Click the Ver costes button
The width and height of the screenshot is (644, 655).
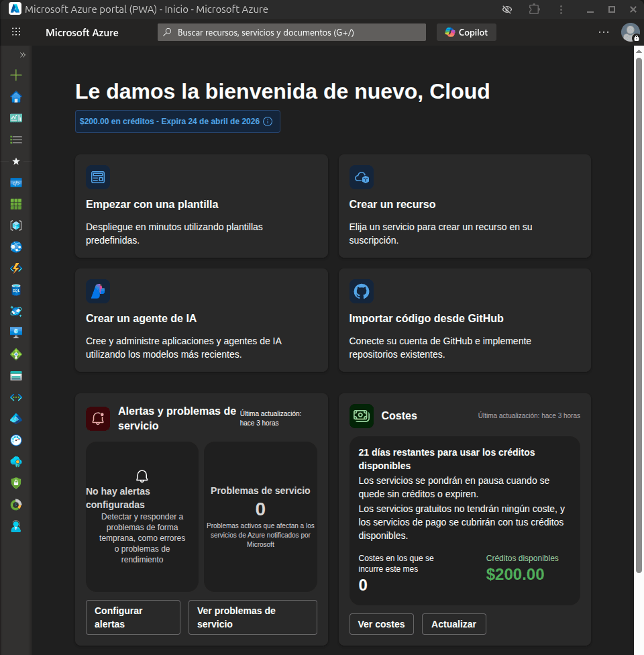pyautogui.click(x=381, y=624)
